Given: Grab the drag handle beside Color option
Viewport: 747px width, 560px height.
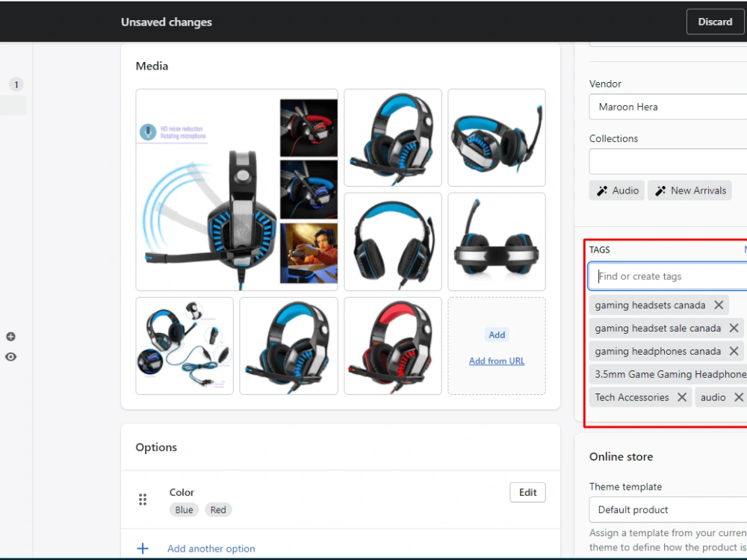Looking at the screenshot, I should coord(143,500).
